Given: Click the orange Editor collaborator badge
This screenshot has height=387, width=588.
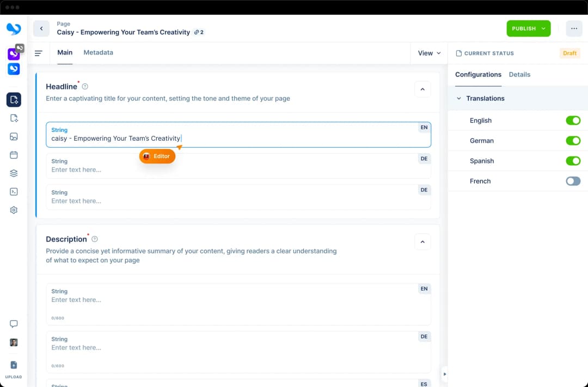Looking at the screenshot, I should click(157, 156).
